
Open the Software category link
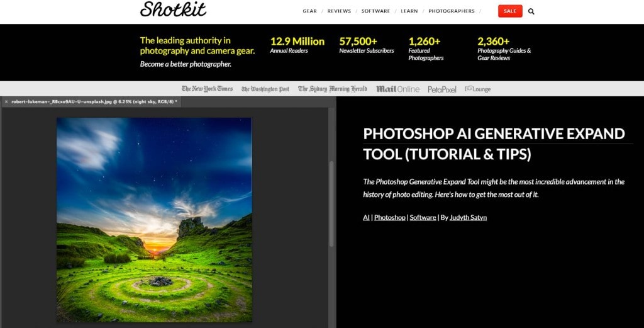(423, 217)
